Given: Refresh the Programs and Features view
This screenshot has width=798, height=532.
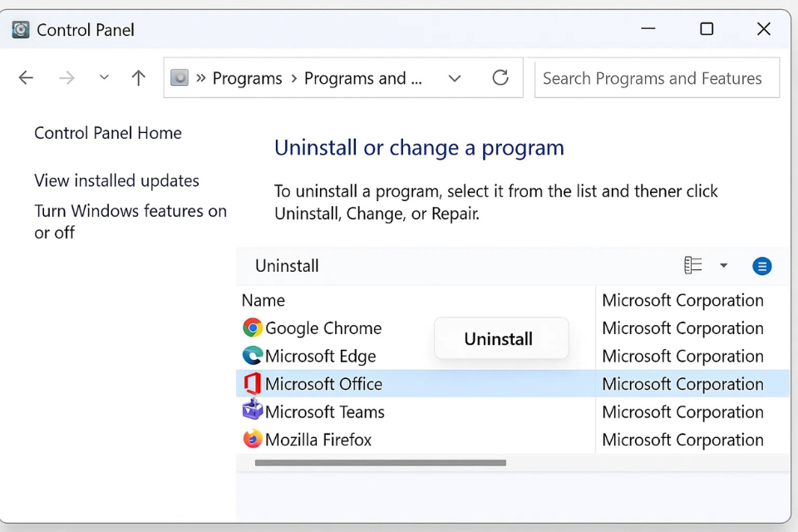Looking at the screenshot, I should coord(500,78).
